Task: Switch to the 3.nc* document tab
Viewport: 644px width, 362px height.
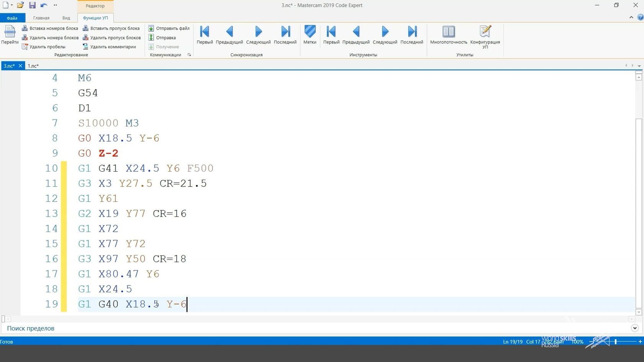Action: click(x=9, y=66)
